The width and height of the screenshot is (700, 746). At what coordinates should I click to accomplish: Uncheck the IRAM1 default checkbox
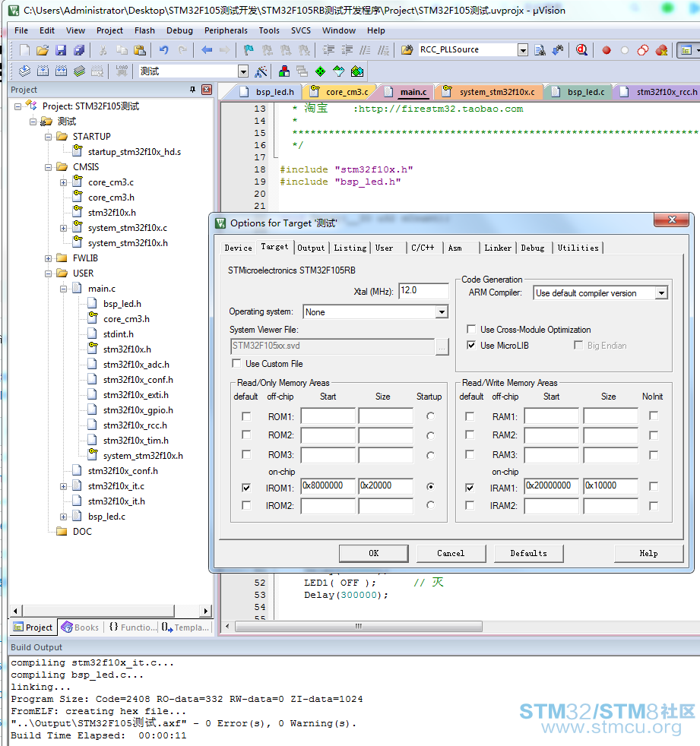tap(470, 487)
